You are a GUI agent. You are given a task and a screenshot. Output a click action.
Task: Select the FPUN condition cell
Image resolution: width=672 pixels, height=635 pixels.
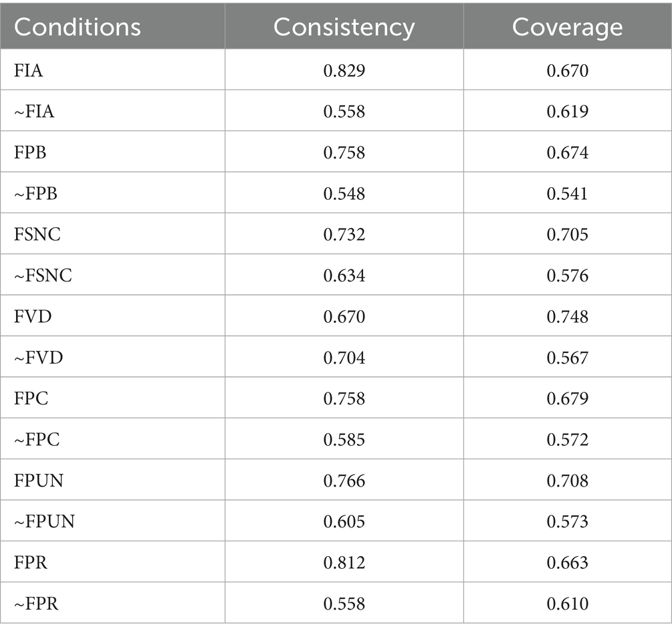coord(38,481)
